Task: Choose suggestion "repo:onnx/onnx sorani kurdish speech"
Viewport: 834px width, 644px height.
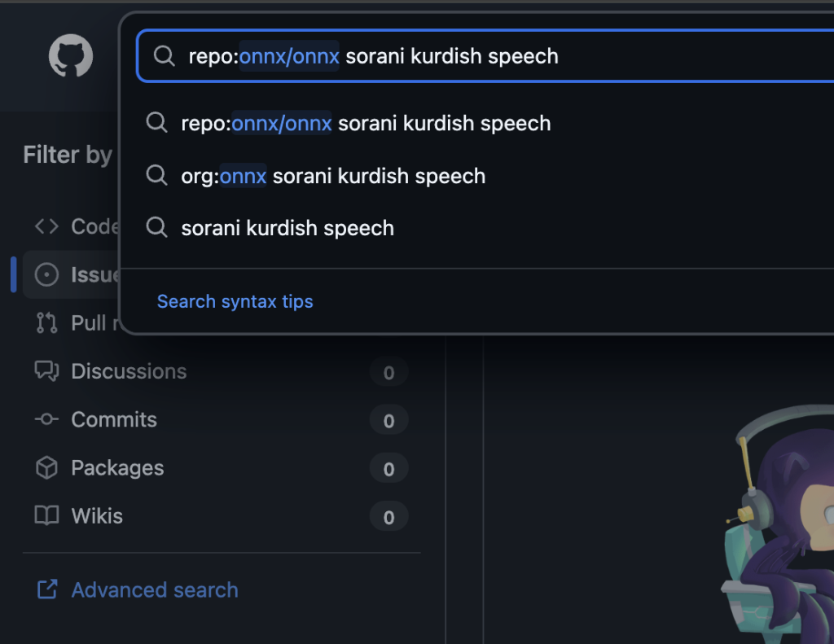Action: (366, 124)
